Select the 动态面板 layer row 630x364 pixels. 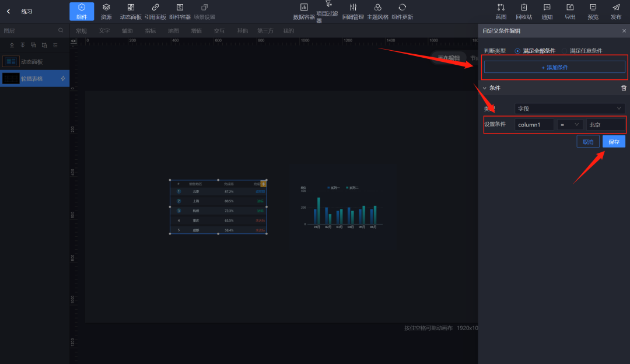34,61
